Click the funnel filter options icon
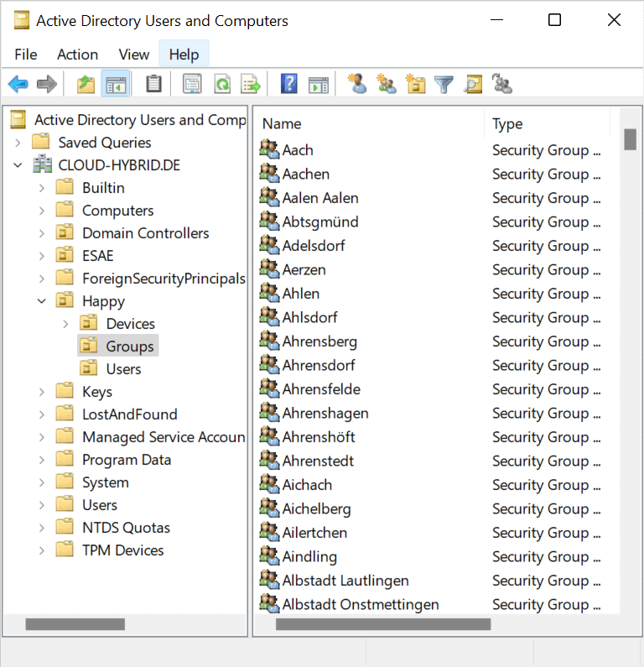The image size is (644, 667). click(444, 84)
